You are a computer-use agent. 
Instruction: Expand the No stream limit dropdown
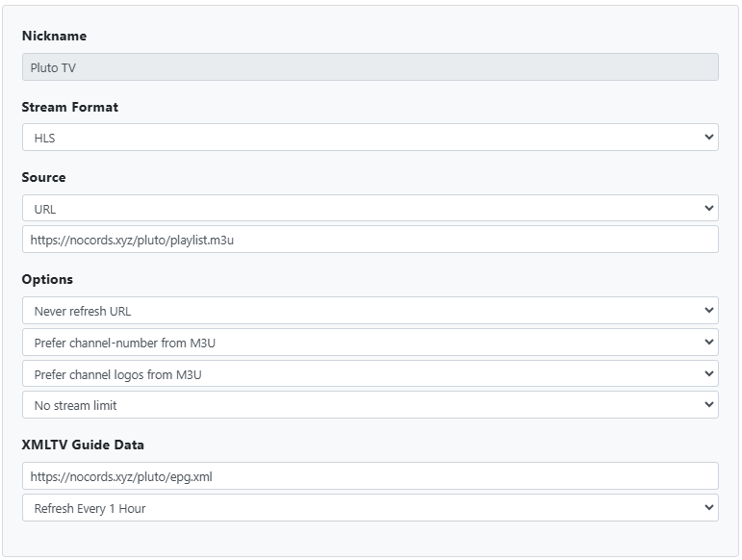click(x=370, y=405)
